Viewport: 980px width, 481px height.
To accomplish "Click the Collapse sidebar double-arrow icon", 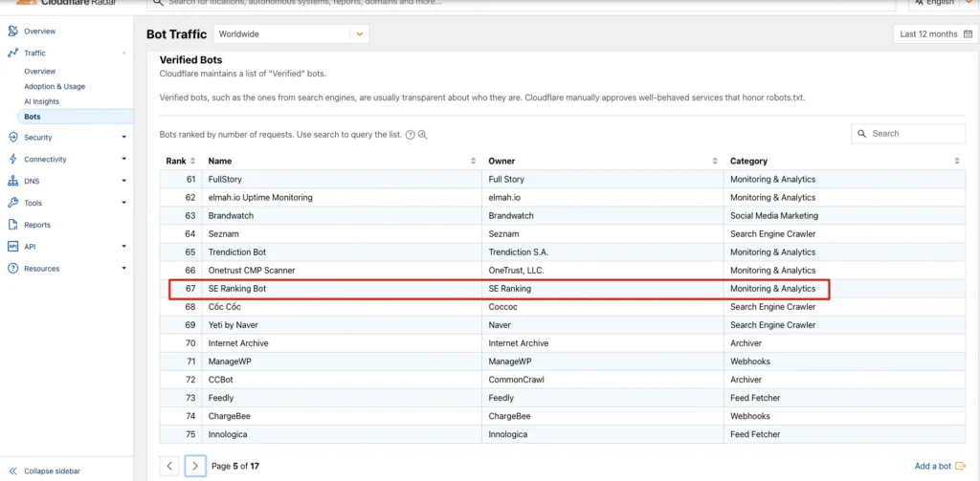I will pos(13,471).
